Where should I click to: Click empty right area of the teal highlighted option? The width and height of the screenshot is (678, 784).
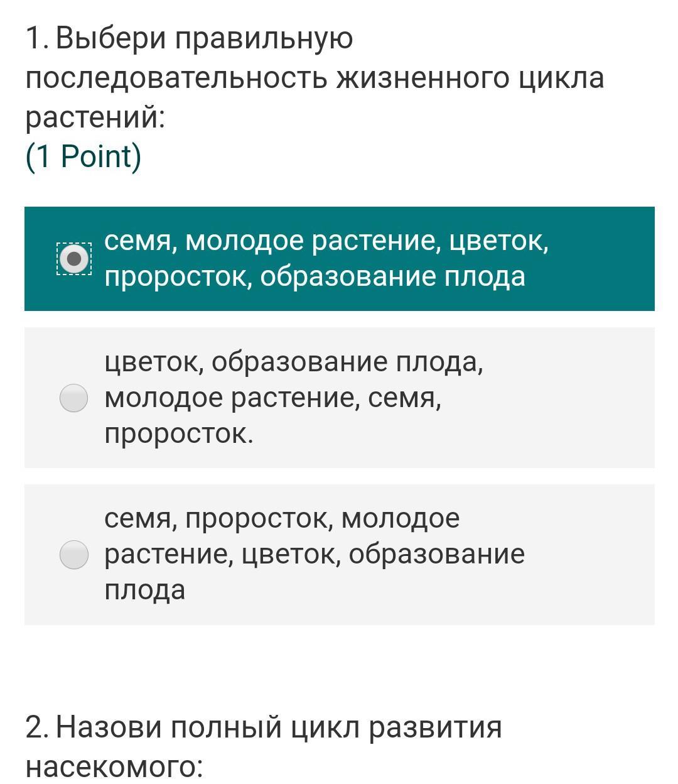603,259
